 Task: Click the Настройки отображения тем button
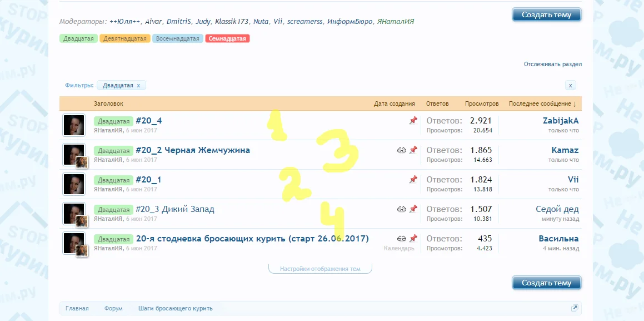tap(320, 268)
